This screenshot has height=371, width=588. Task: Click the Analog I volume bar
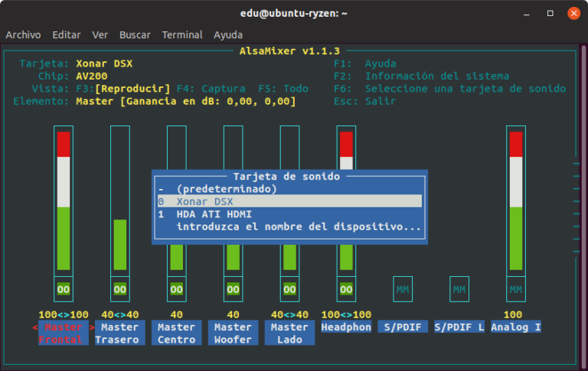516,201
